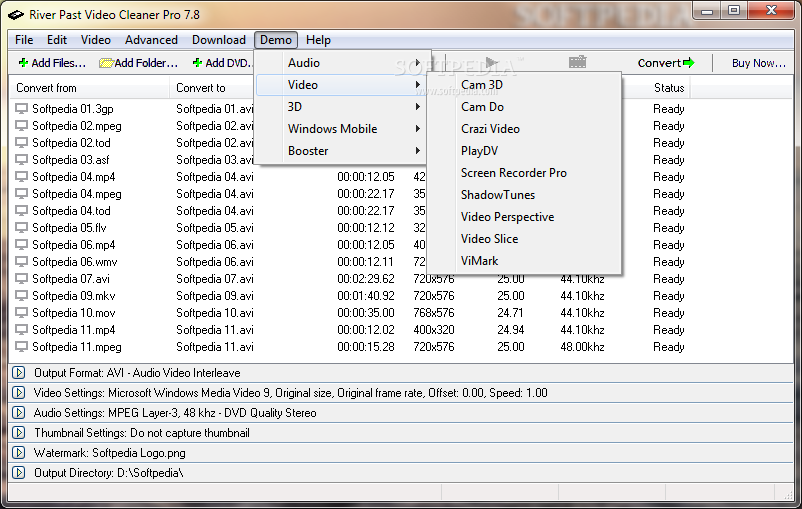Viewport: 802px width, 509px height.
Task: Select the Softpedia 11.mp4 file row
Action: [74, 330]
